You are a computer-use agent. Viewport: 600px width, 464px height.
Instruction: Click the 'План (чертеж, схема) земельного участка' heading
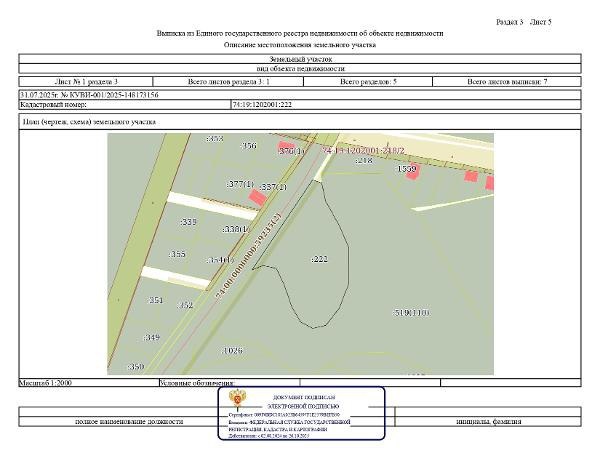[x=89, y=122]
